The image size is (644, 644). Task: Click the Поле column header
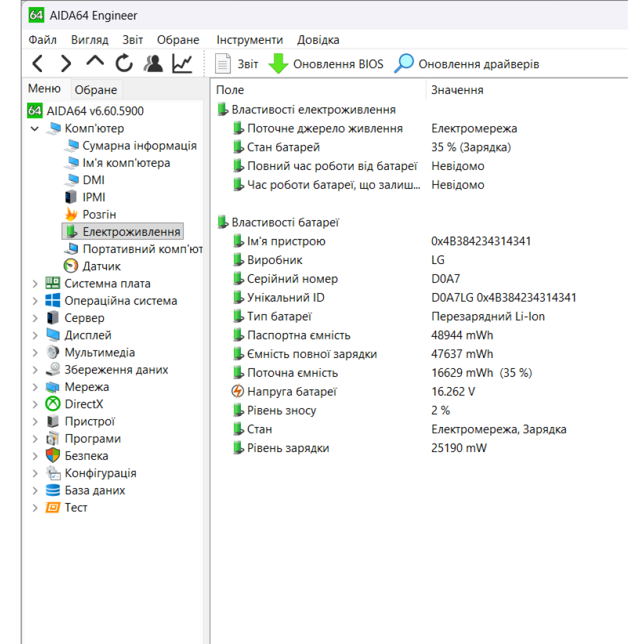click(x=230, y=90)
